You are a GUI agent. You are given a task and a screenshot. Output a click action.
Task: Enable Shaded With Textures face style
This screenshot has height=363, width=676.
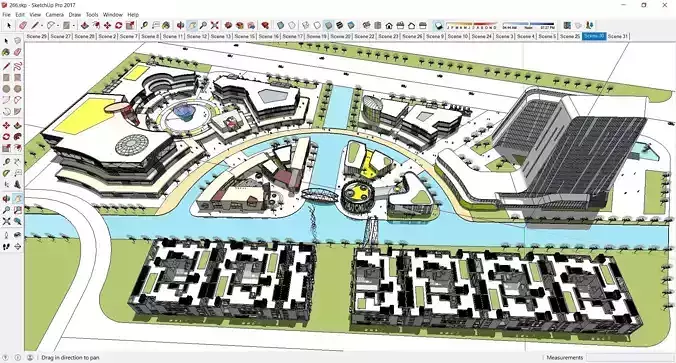340,25
